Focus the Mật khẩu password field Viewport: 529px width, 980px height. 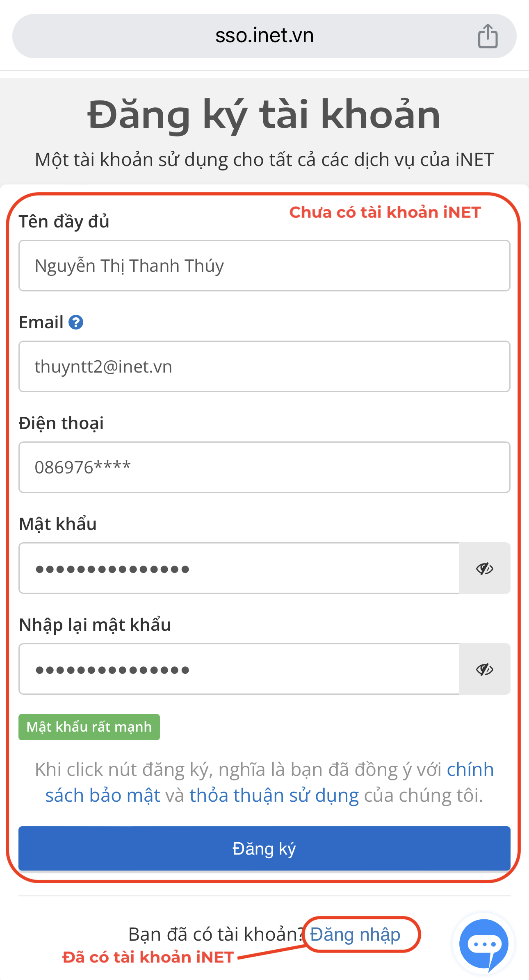[x=239, y=568]
